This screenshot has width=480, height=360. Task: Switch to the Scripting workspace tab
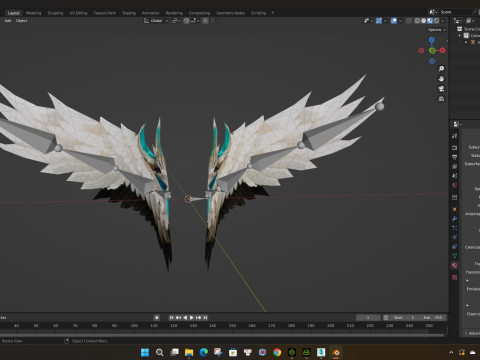coord(258,13)
